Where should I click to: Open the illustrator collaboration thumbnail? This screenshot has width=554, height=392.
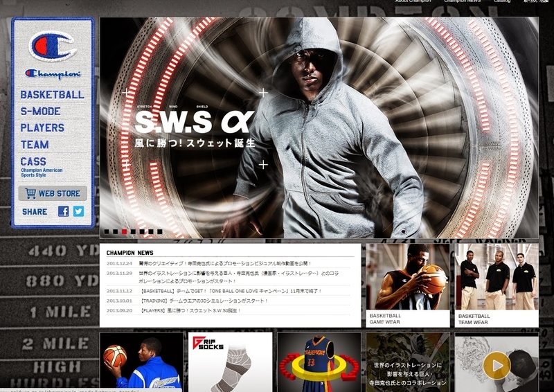coord(408,362)
